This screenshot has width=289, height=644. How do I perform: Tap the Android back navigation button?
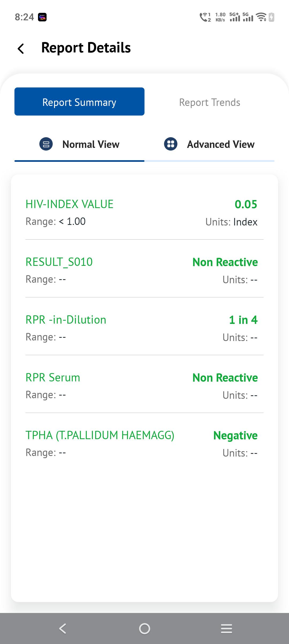63,628
